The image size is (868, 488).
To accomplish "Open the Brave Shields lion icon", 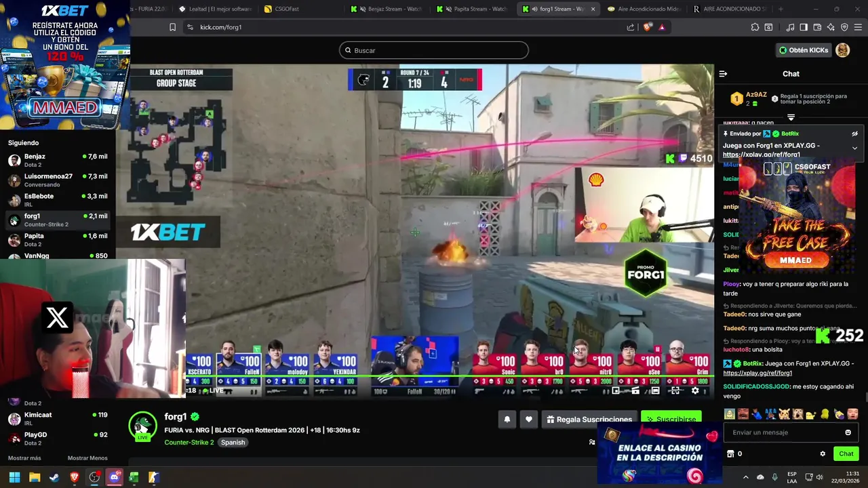I will coord(647,27).
